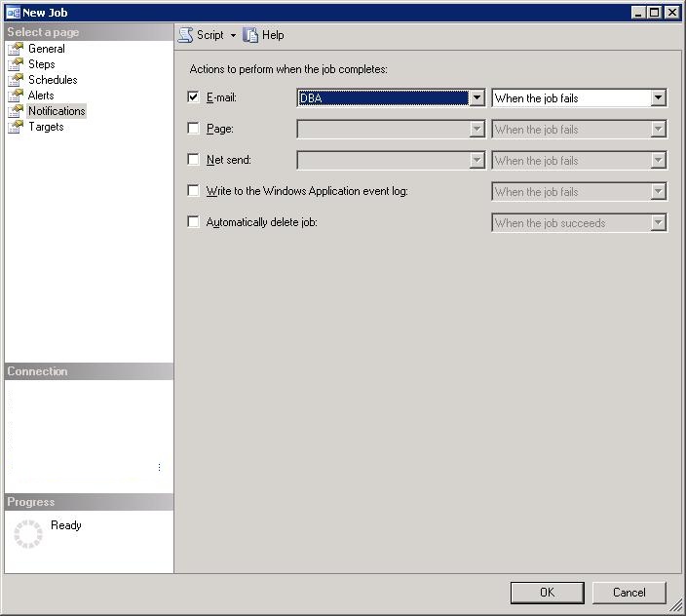The width and height of the screenshot is (686, 616).
Task: Open E-mail condition 'When the job fails' dropdown
Action: pos(658,97)
